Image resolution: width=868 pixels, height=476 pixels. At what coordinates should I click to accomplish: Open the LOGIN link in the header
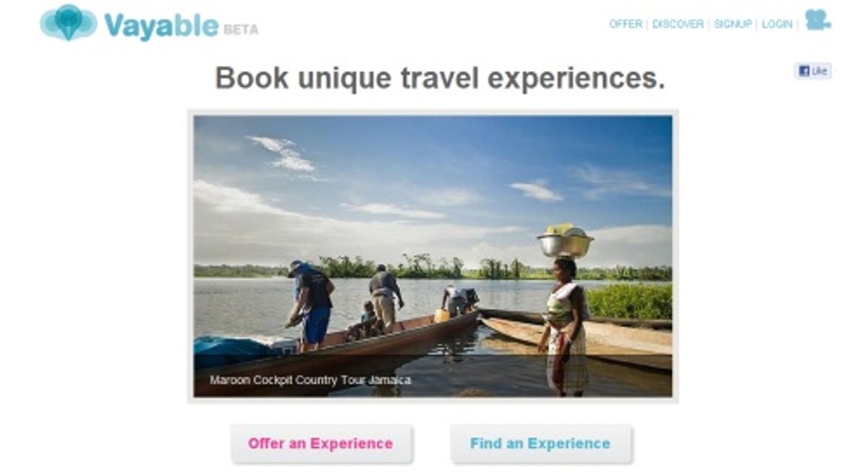pyautogui.click(x=777, y=24)
